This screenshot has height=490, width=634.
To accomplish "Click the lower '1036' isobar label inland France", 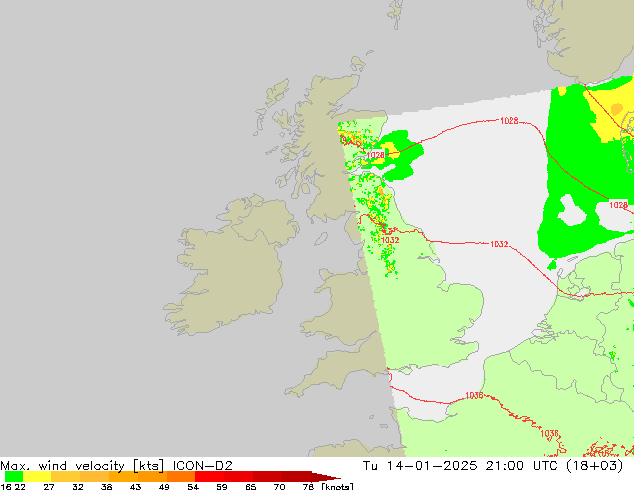I will [549, 433].
